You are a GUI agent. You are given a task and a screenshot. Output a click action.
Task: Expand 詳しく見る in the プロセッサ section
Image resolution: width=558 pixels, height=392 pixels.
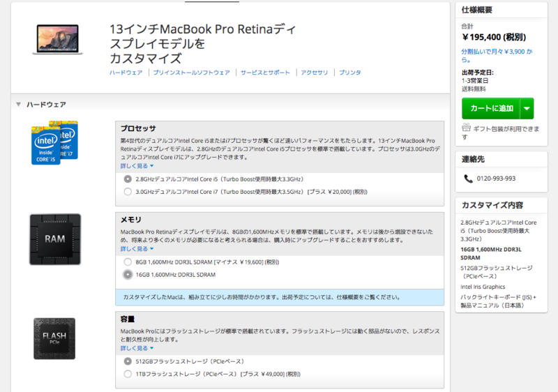click(x=137, y=166)
